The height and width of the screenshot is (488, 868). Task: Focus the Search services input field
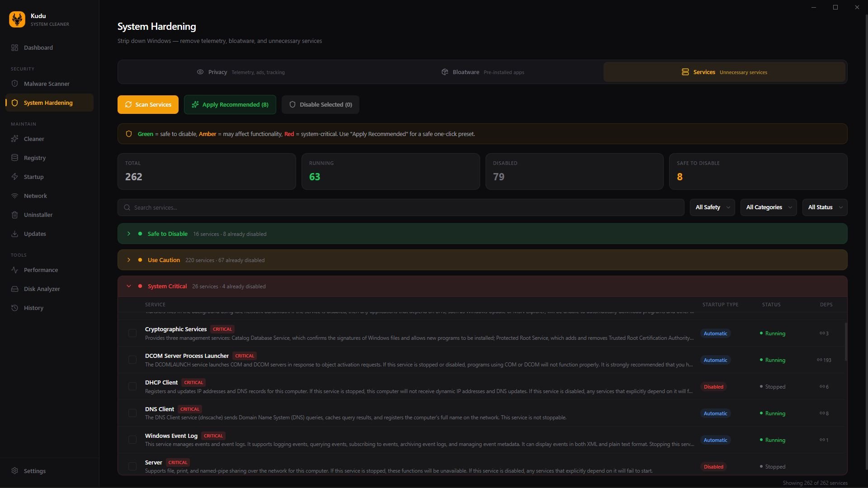point(401,207)
